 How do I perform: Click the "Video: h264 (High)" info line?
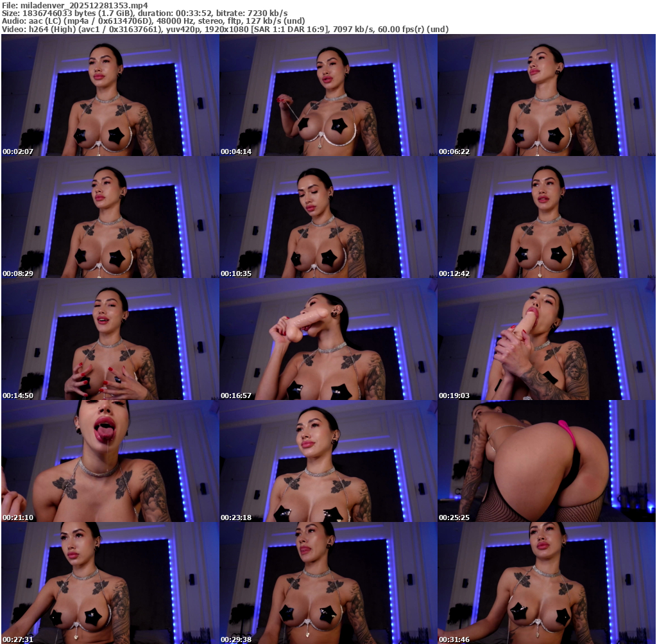(x=225, y=30)
